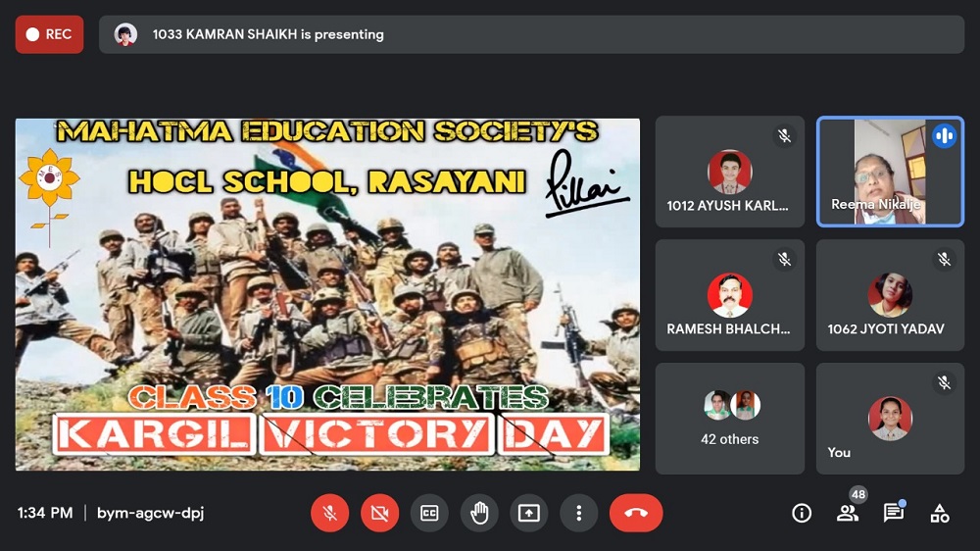Image resolution: width=980 pixels, height=551 pixels.
Task: Click your own 'You' self-view tile
Action: 890,419
